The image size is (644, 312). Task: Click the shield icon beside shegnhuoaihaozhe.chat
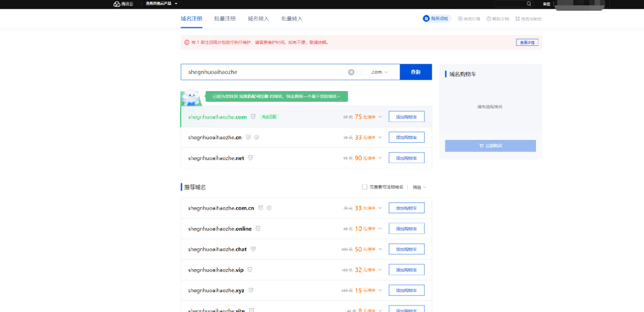pyautogui.click(x=253, y=249)
